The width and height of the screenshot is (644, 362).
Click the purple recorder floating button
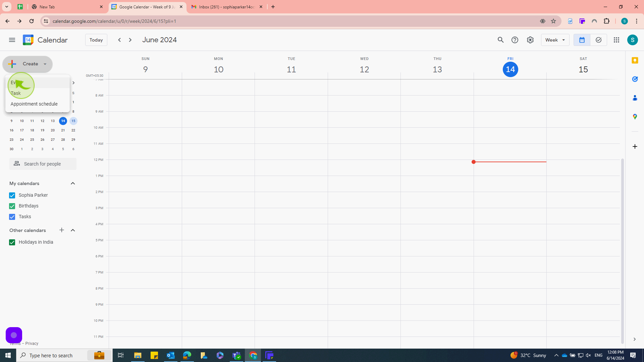tap(14, 335)
